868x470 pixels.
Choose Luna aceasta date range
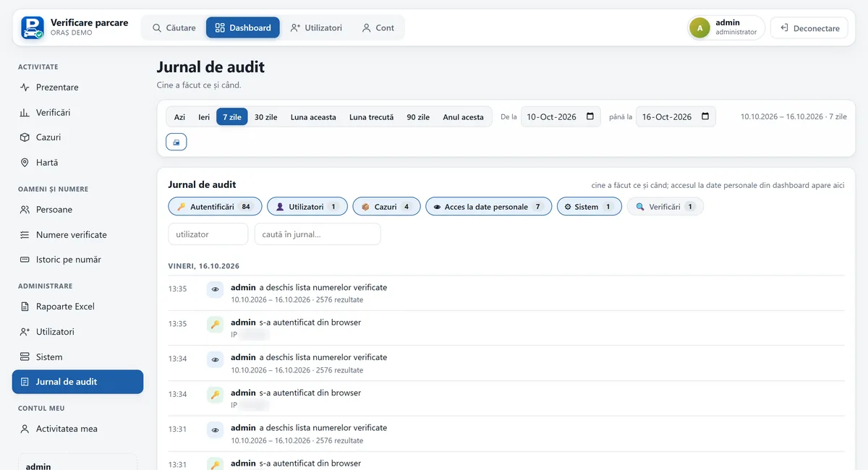313,117
